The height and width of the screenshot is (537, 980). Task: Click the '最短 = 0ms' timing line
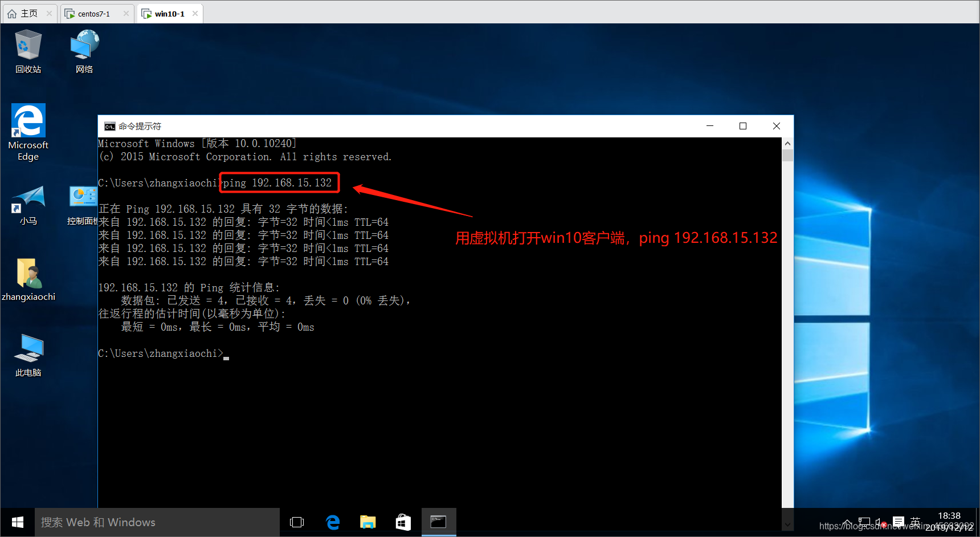[218, 327]
